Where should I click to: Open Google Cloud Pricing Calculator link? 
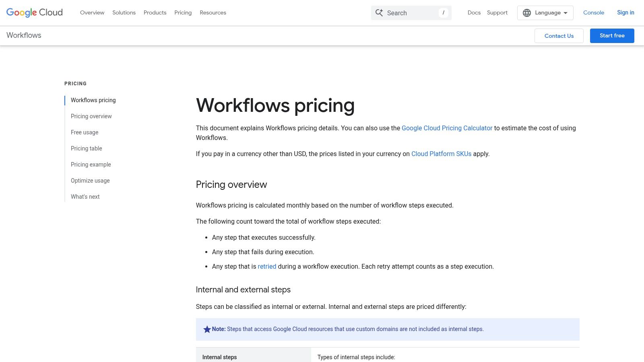447,128
